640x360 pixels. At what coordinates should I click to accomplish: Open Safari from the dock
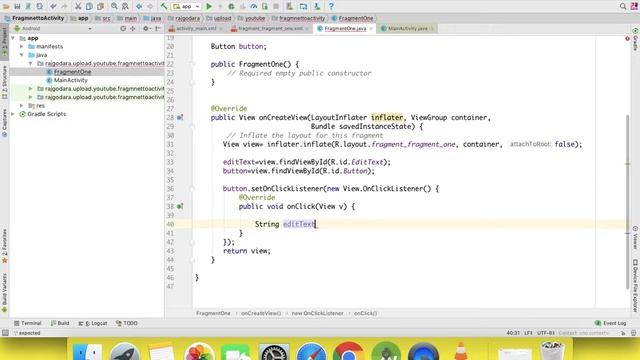[x=311, y=351]
